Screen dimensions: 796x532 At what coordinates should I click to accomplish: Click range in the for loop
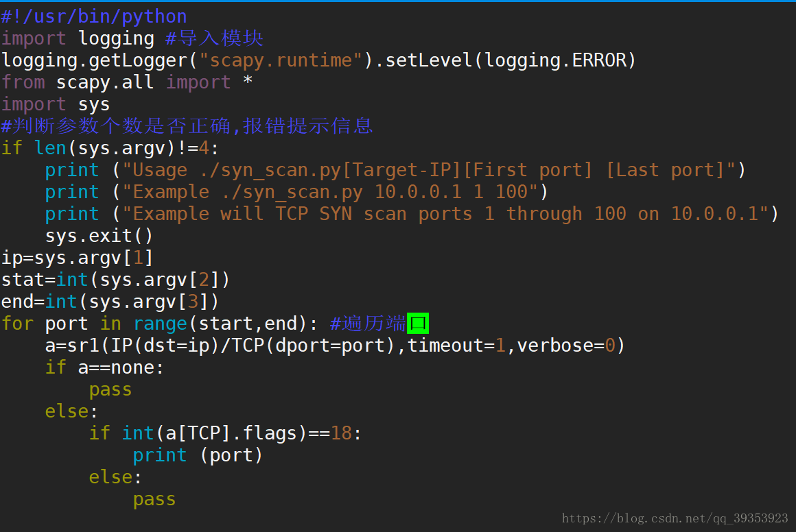[x=161, y=324]
